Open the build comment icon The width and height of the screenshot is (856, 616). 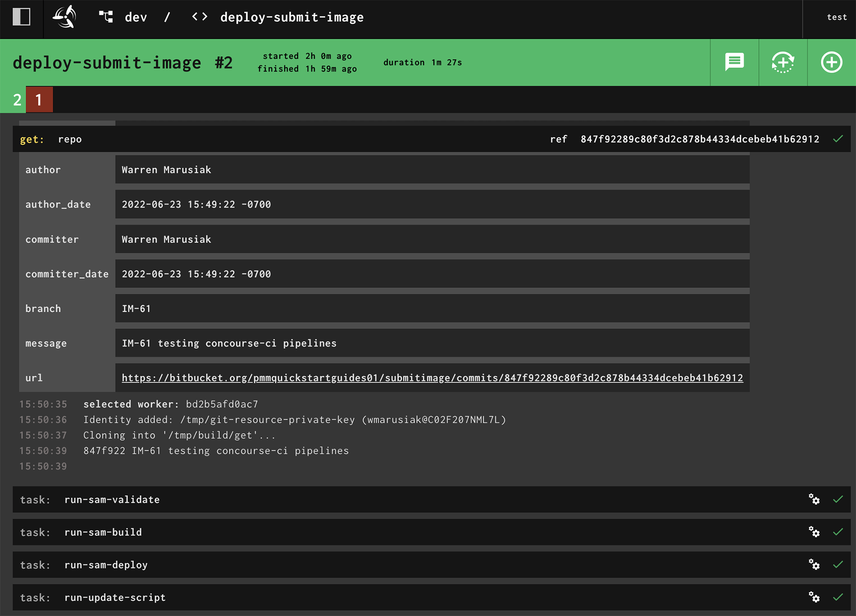coord(734,62)
